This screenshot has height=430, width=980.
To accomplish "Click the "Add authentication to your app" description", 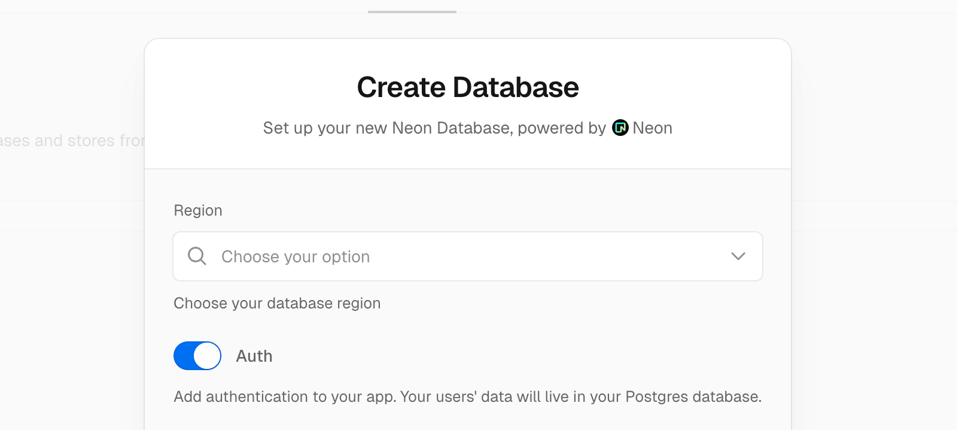I will [468, 396].
